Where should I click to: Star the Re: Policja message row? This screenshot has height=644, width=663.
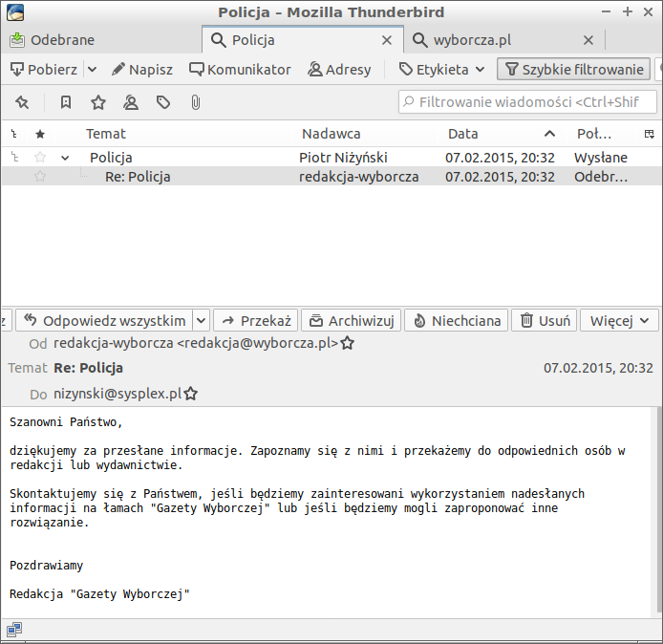pyautogui.click(x=40, y=176)
